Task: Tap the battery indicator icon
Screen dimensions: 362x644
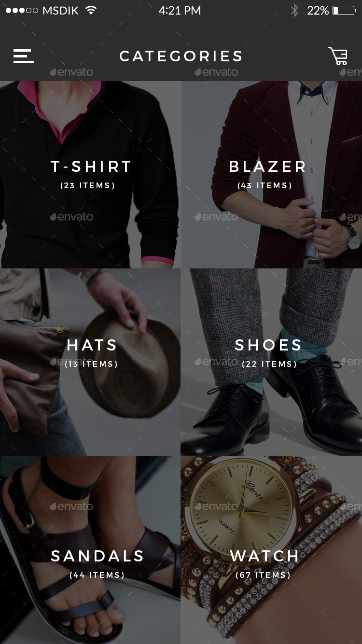Action: [344, 11]
